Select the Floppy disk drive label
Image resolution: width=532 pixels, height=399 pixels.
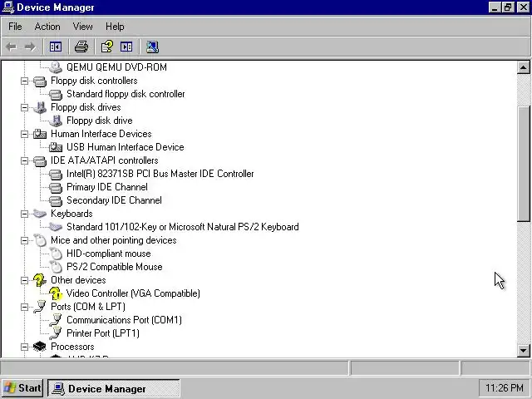(x=100, y=121)
